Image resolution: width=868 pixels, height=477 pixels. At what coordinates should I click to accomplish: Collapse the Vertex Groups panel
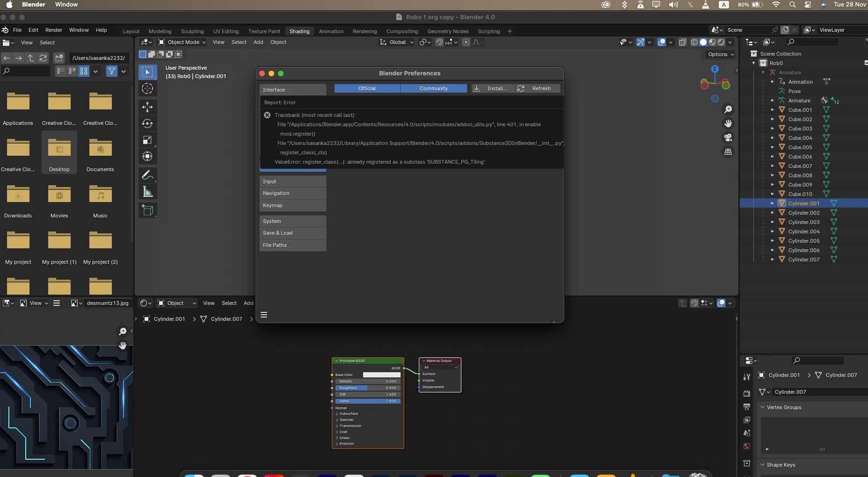point(763,407)
